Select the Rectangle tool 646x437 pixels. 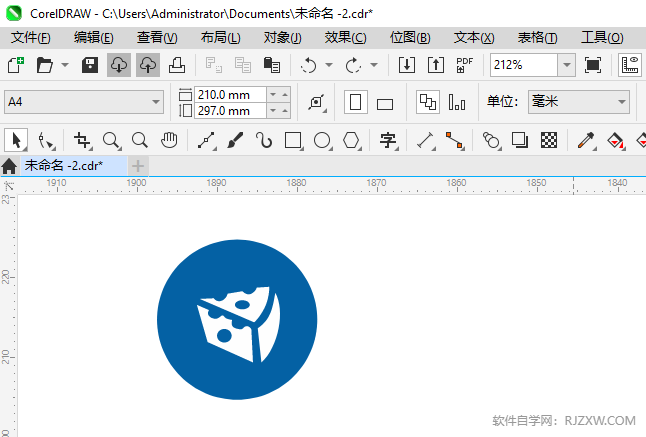[x=293, y=140]
